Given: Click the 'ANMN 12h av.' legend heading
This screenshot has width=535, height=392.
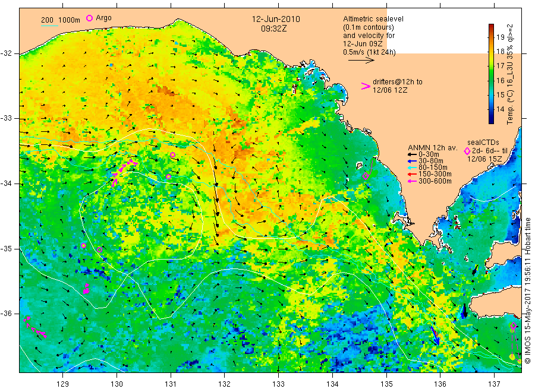Looking at the screenshot, I should (433, 148).
